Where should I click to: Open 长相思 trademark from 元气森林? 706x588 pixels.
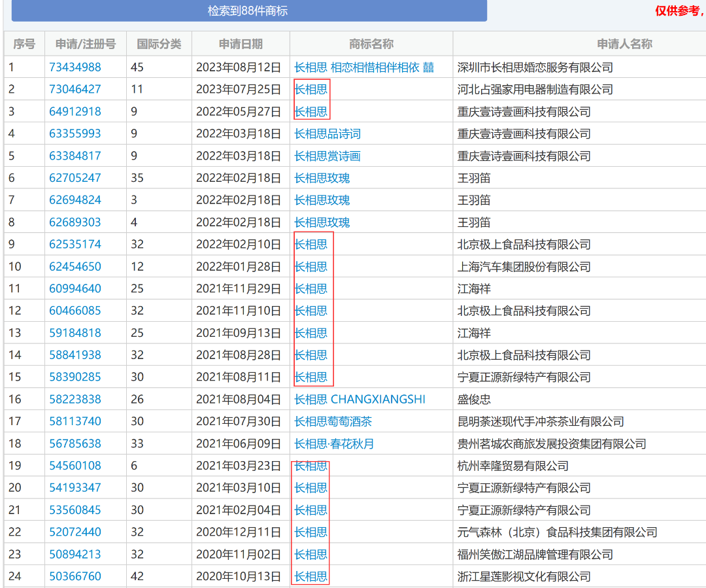(x=311, y=532)
